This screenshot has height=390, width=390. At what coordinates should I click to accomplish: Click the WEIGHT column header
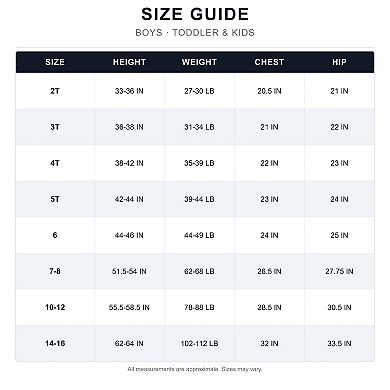click(x=199, y=62)
